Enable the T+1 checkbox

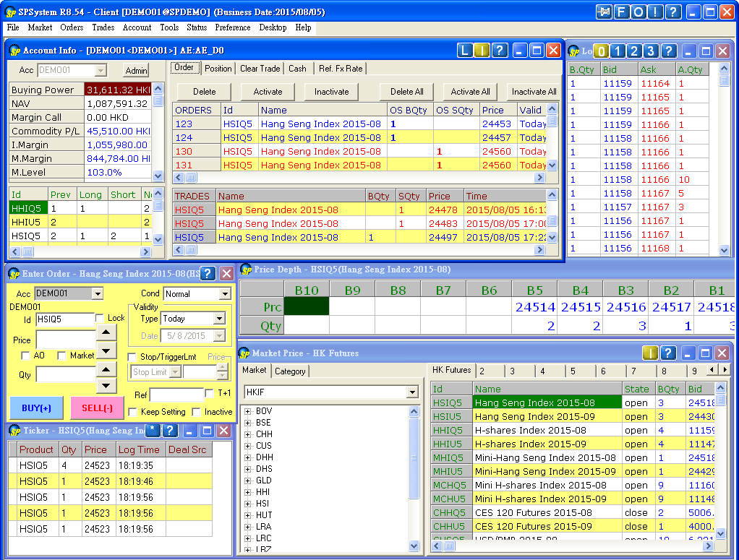point(209,393)
